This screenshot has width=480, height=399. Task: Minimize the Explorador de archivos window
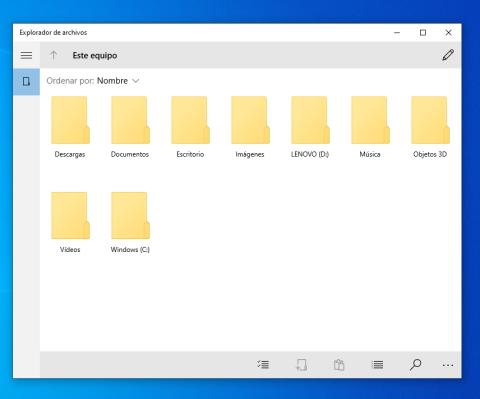click(x=397, y=33)
